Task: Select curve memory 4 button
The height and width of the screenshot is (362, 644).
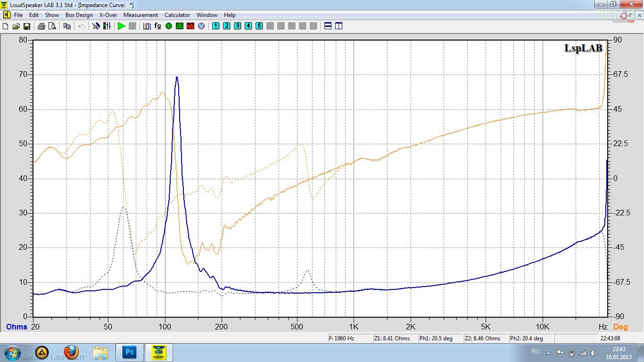Action: pos(248,26)
